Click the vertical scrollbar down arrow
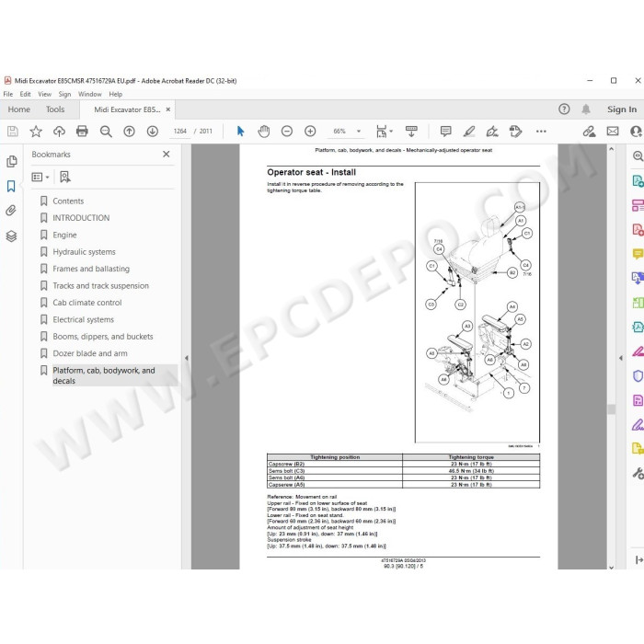 [611, 568]
